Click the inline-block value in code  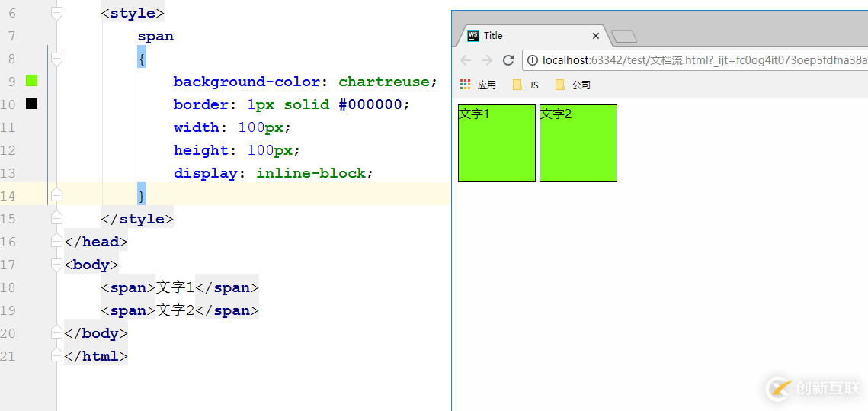pyautogui.click(x=311, y=173)
